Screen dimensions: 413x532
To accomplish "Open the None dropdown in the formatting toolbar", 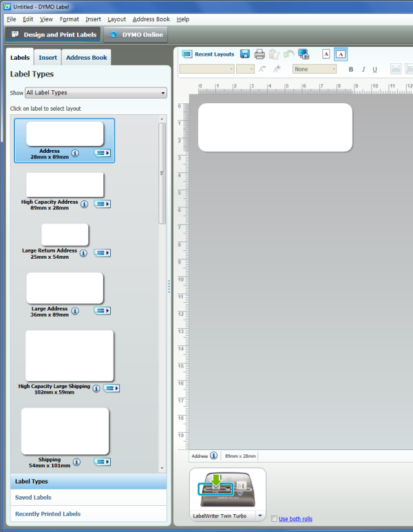I will click(x=315, y=69).
